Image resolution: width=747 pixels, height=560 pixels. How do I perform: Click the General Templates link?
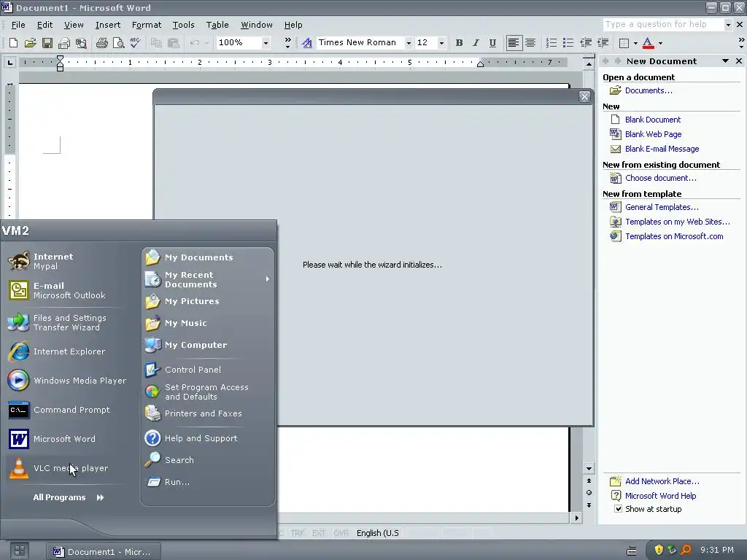662,207
